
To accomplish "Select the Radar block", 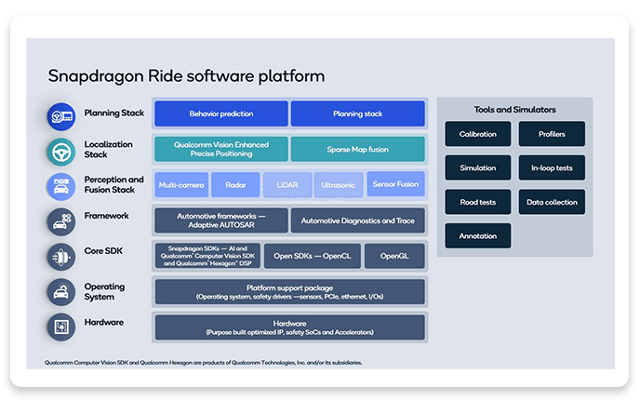I will click(x=236, y=185).
